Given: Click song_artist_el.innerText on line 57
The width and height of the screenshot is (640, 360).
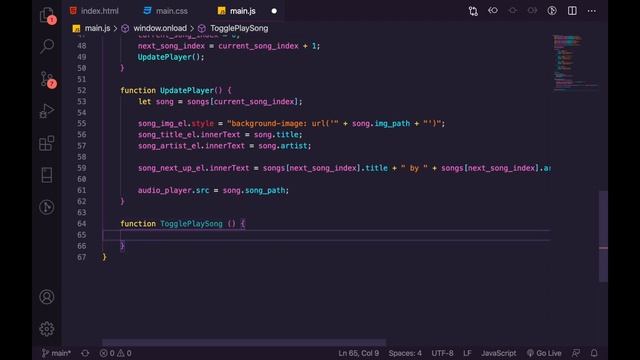Looking at the screenshot, I should (x=191, y=146).
